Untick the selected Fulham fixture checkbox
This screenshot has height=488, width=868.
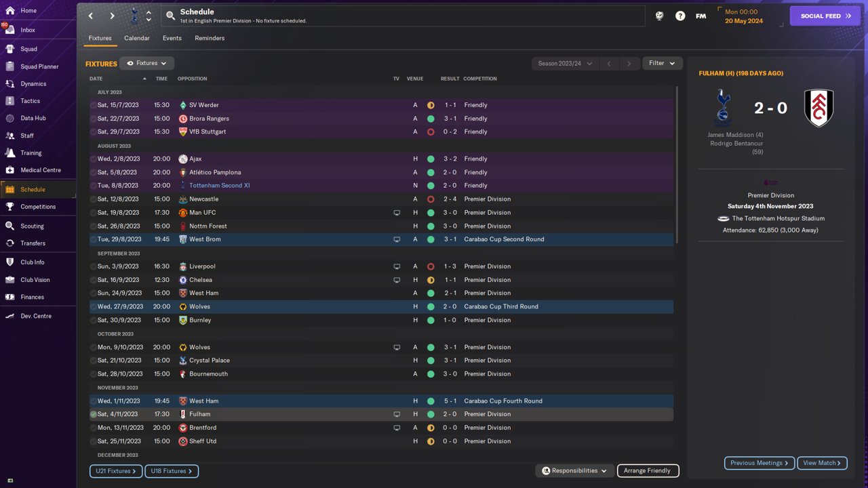tap(94, 414)
